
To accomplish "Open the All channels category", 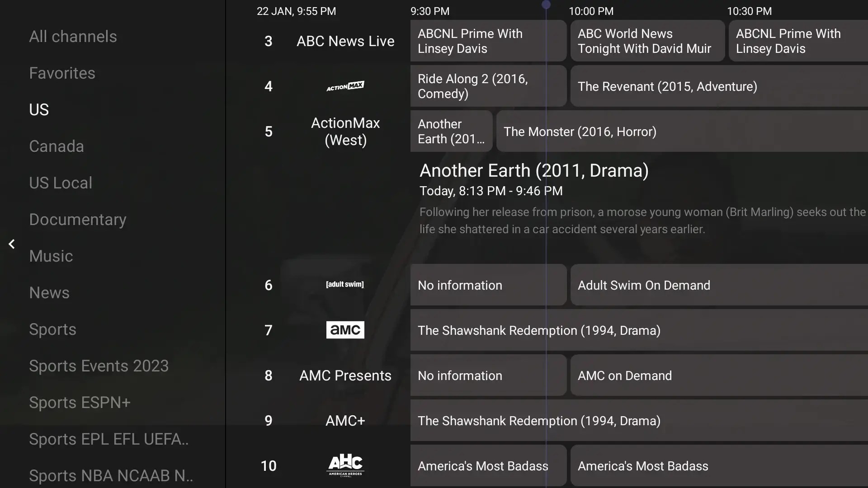I will (73, 36).
